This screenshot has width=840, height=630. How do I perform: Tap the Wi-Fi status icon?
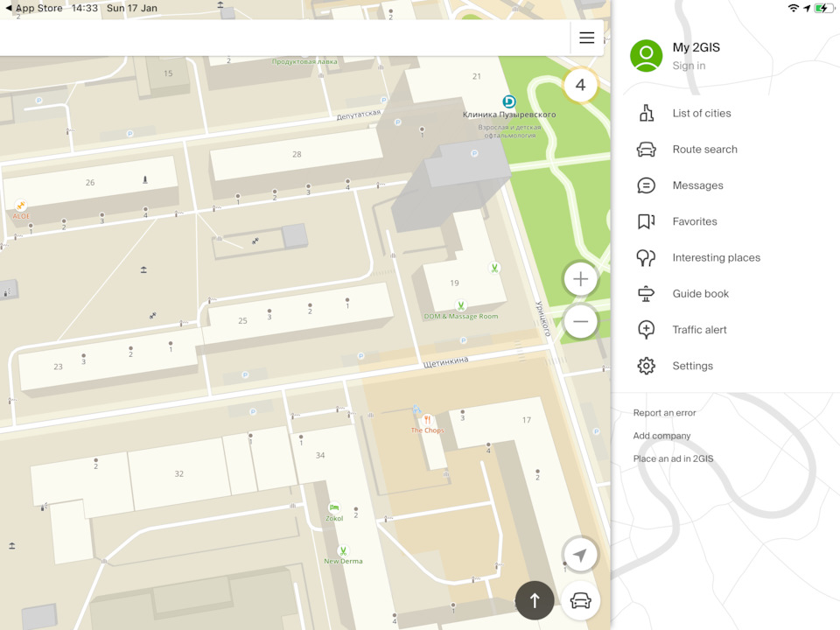click(794, 8)
